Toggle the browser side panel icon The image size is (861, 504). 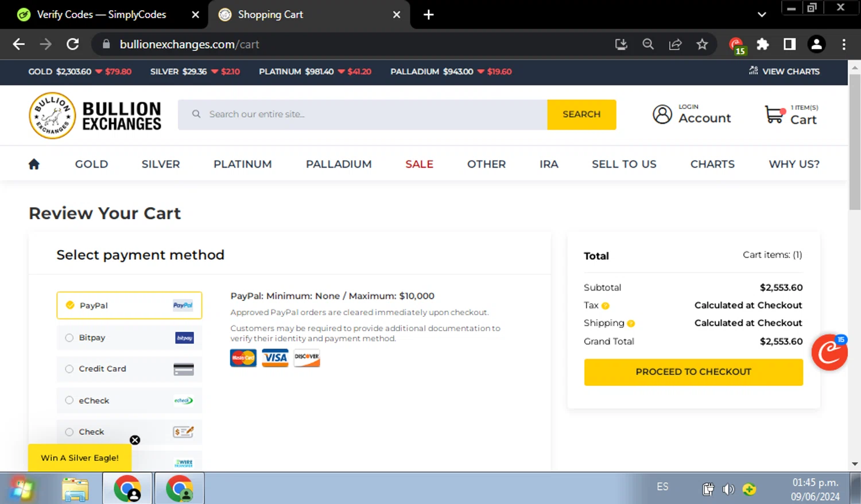click(790, 44)
